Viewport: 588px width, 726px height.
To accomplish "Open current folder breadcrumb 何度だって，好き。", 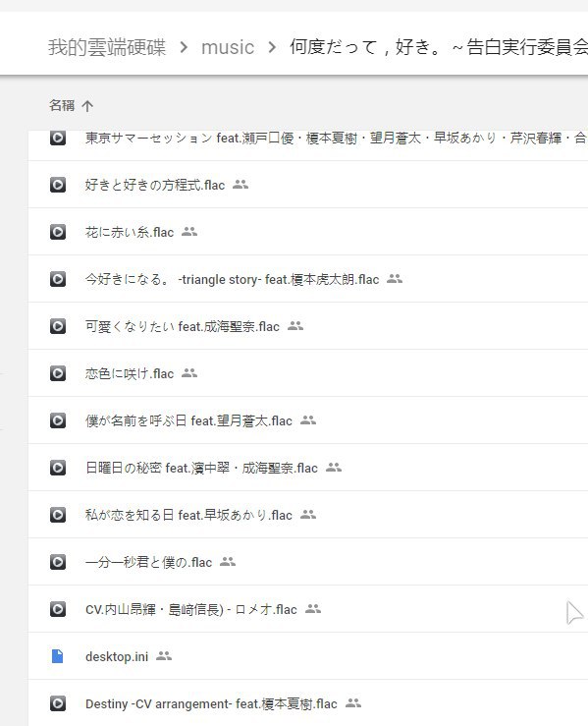I will click(439, 47).
